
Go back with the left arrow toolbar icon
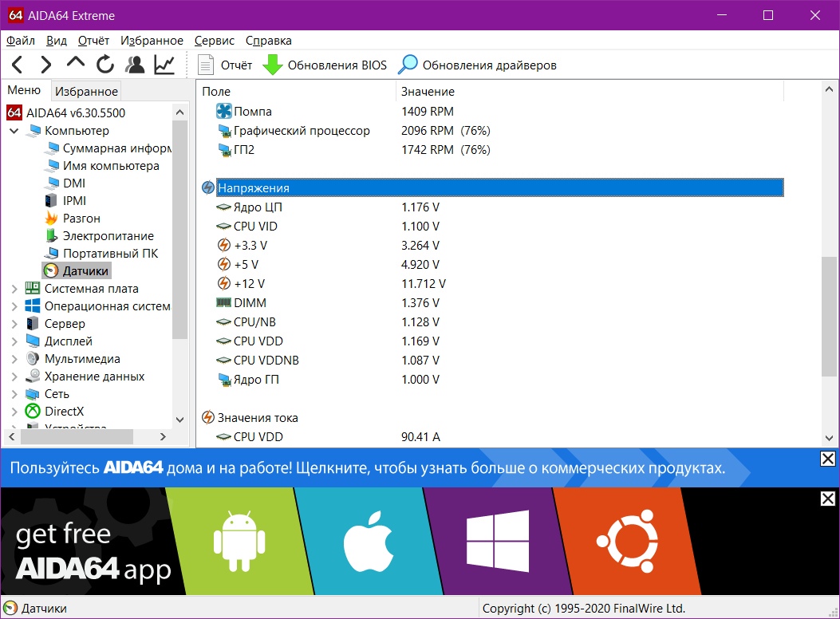pyautogui.click(x=17, y=65)
